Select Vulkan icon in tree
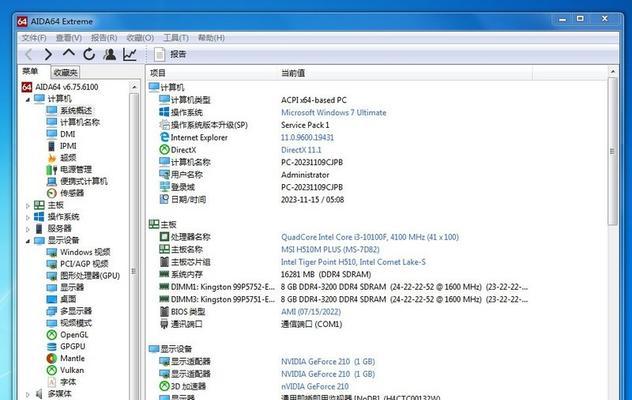The width and height of the screenshot is (632, 400). [52, 370]
